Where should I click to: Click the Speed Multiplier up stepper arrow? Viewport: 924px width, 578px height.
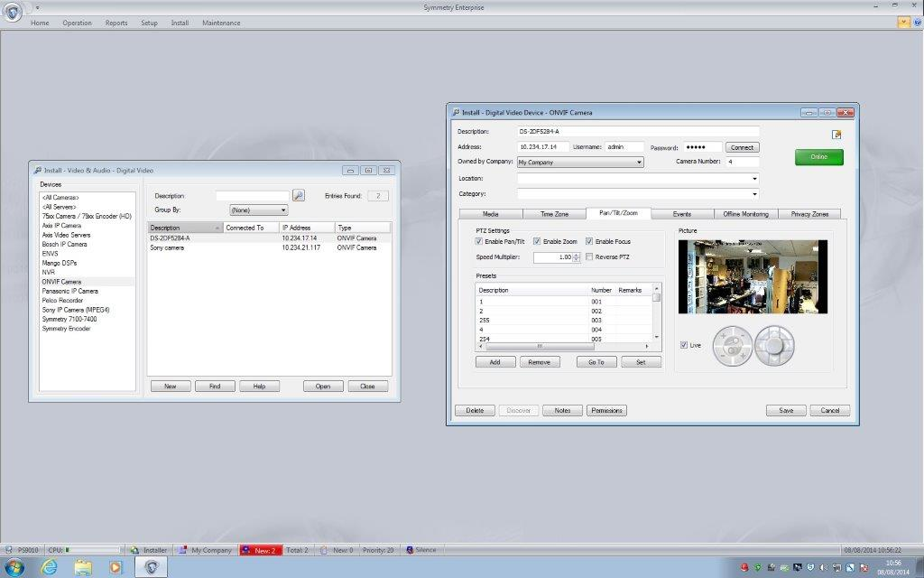click(575, 253)
